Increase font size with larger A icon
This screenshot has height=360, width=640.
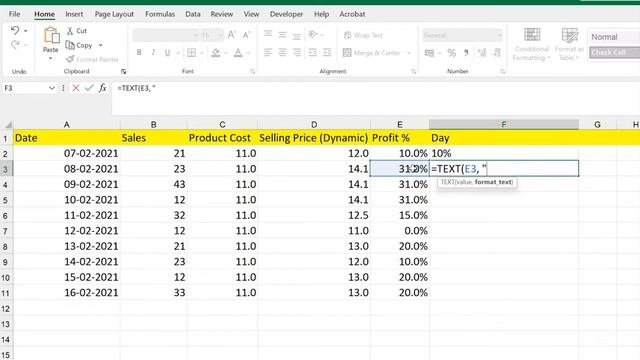coord(232,35)
